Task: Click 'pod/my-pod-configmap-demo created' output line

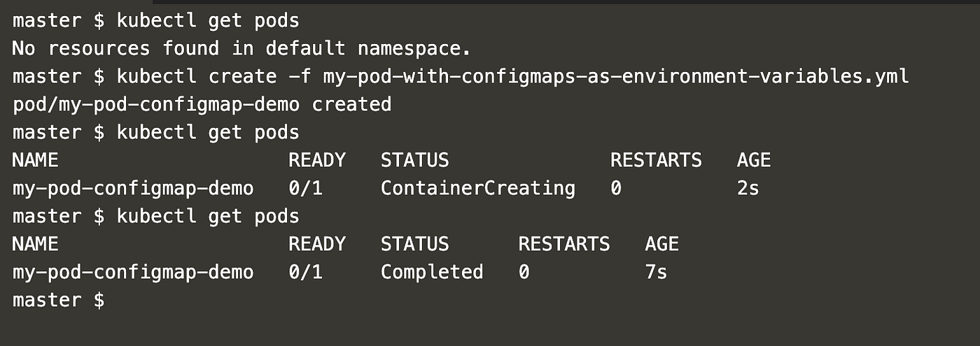Action: (x=202, y=104)
